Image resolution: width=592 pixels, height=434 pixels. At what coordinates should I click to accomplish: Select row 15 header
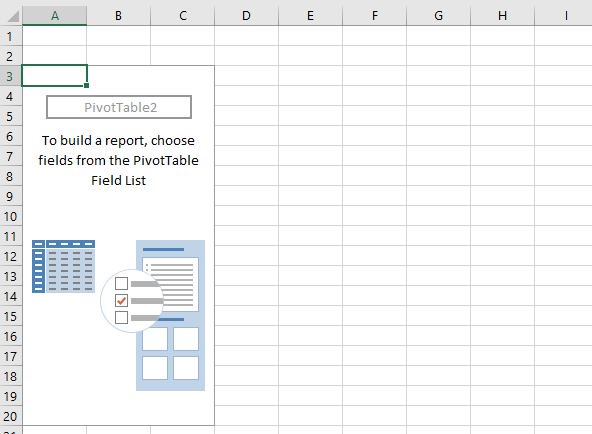click(11, 316)
